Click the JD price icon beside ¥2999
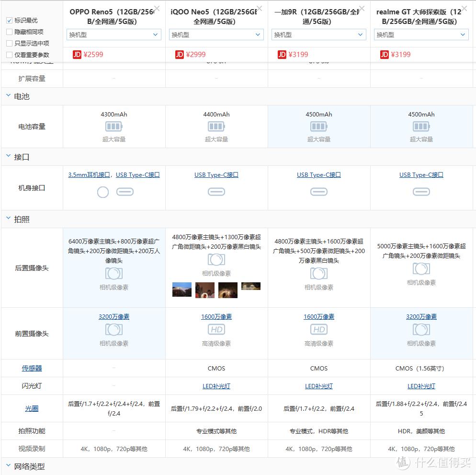Viewport: 476px width, 475px height. (x=179, y=55)
